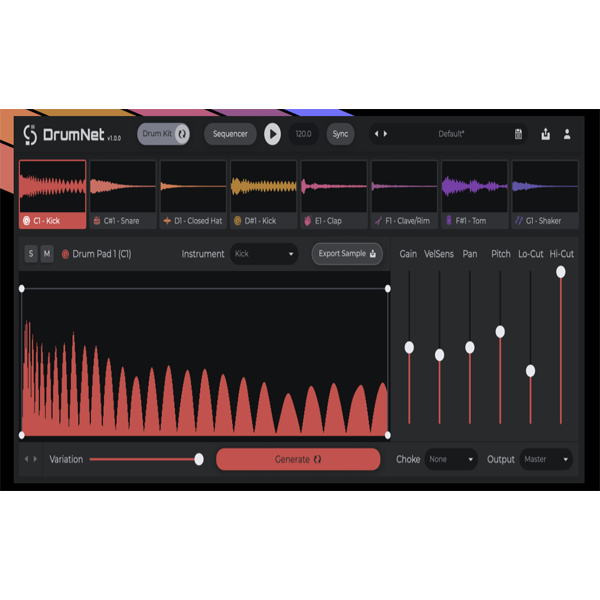
Task: Start playback with the play button
Action: pyautogui.click(x=272, y=134)
